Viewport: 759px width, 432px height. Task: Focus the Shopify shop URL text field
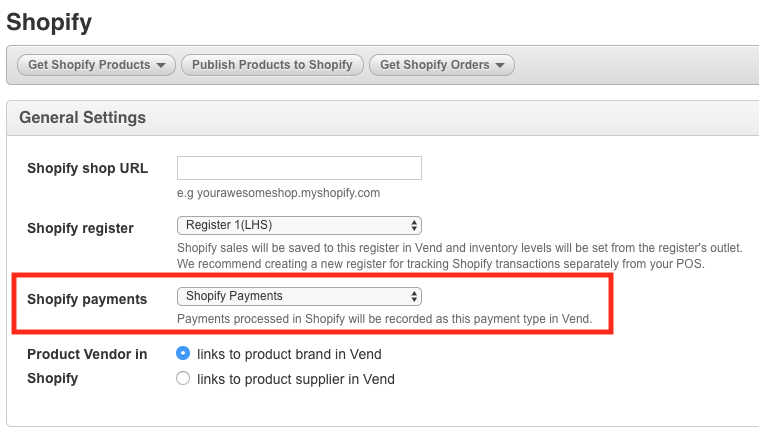point(299,168)
